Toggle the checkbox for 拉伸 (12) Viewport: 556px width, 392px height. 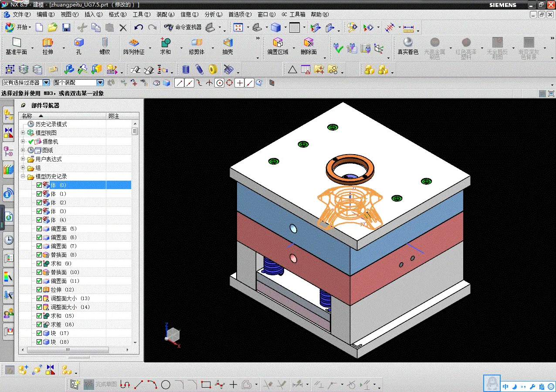[39, 290]
